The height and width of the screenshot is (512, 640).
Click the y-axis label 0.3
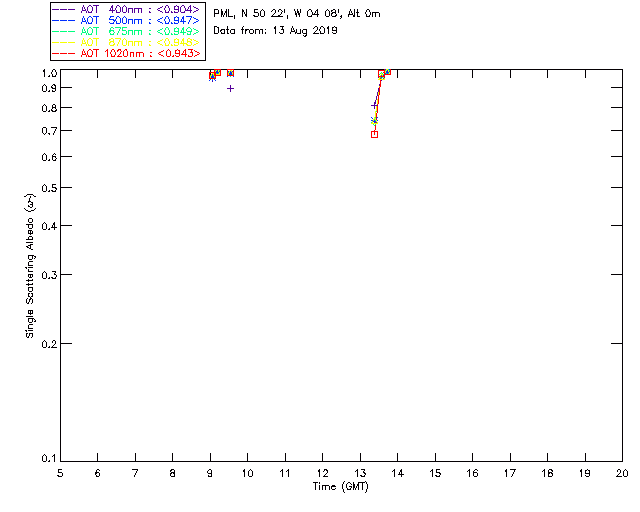pyautogui.click(x=49, y=275)
